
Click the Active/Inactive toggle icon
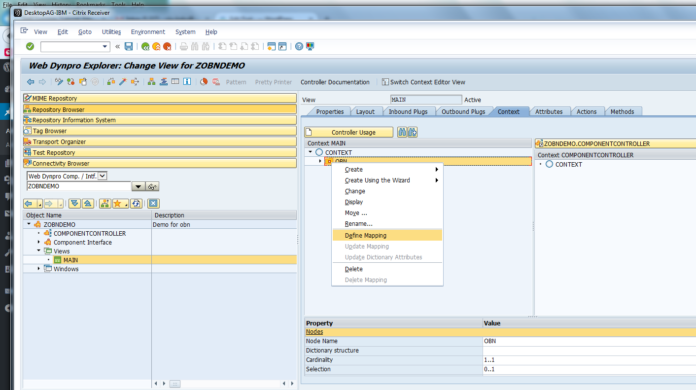(71, 82)
